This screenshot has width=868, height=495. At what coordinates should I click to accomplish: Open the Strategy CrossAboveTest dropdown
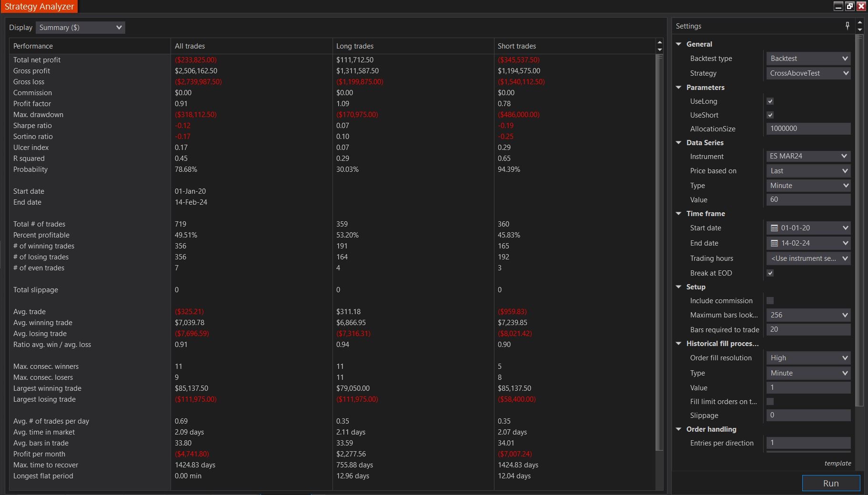click(808, 73)
